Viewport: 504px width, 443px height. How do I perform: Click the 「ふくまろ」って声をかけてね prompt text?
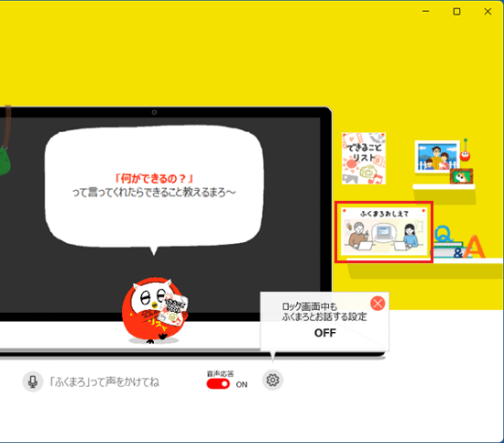(104, 382)
